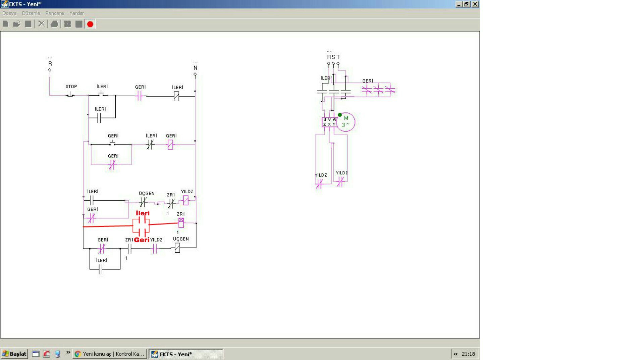Open the Yardım menu
Image resolution: width=644 pixels, height=360 pixels.
77,13
